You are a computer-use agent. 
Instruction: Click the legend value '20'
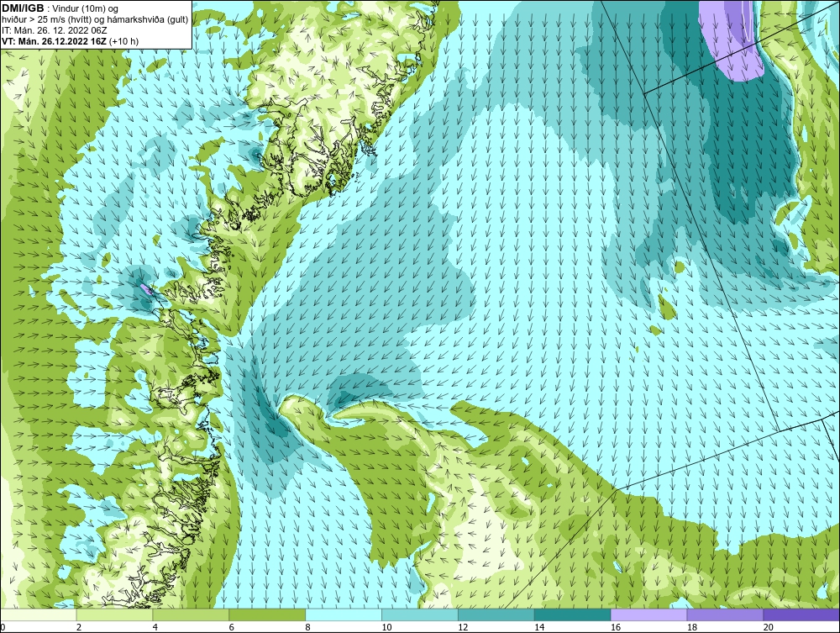pos(769,627)
